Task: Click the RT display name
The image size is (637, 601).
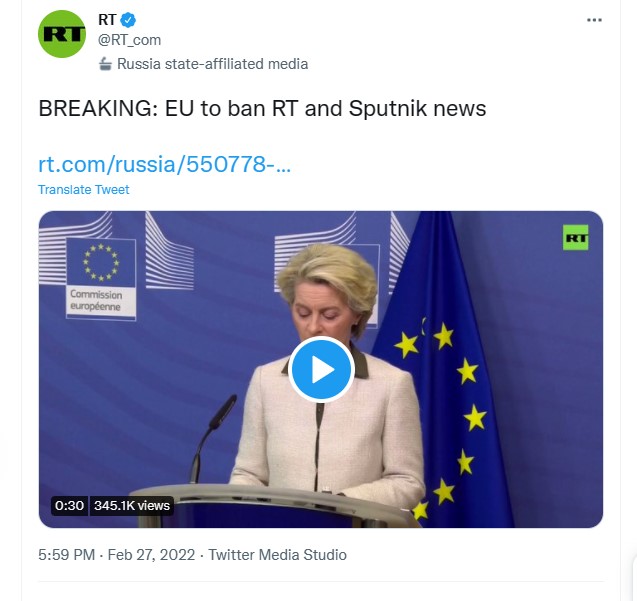Action: 107,20
